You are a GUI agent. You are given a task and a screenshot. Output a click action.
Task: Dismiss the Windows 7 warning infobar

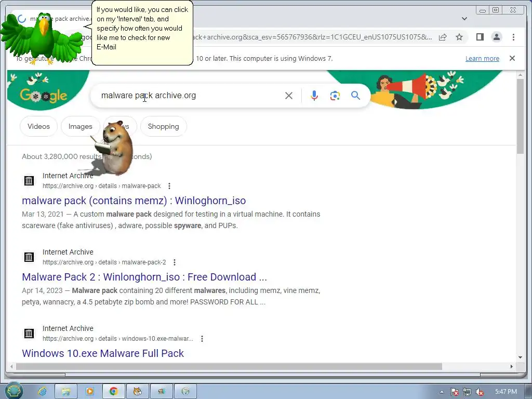tap(512, 58)
